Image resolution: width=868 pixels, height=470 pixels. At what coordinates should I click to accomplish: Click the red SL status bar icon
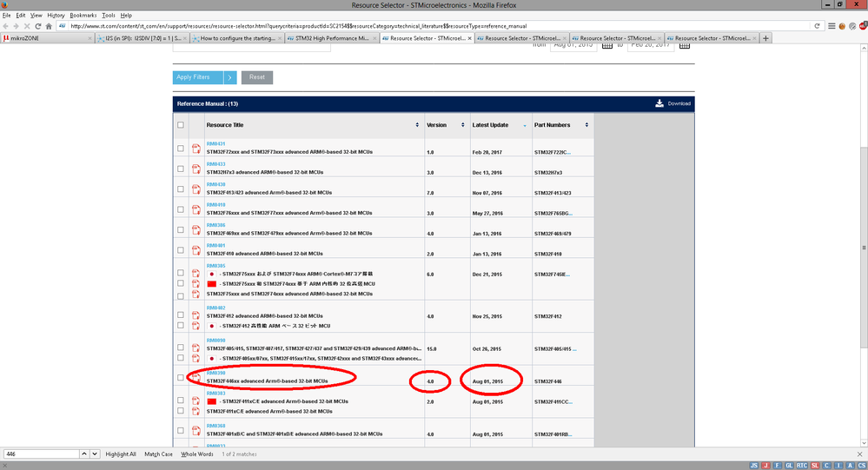click(x=815, y=466)
